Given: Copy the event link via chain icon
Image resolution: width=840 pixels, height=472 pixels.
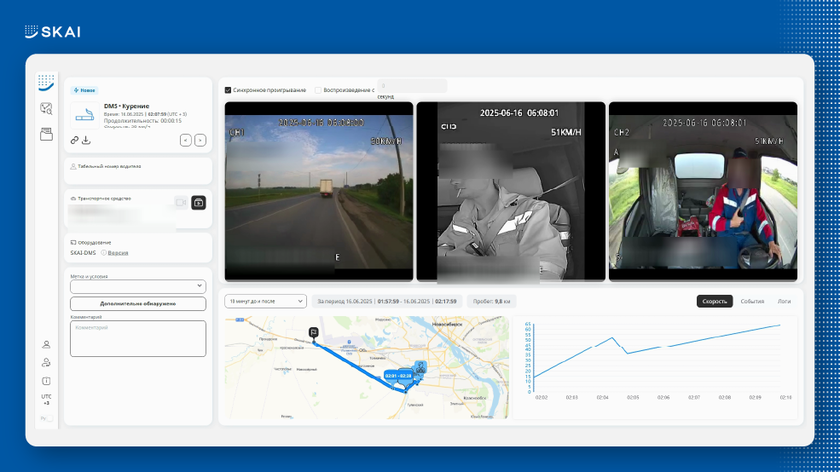Looking at the screenshot, I should pyautogui.click(x=75, y=140).
